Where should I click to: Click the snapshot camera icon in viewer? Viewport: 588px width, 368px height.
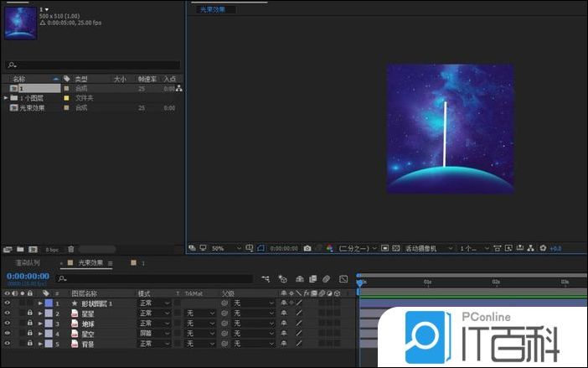click(x=307, y=249)
